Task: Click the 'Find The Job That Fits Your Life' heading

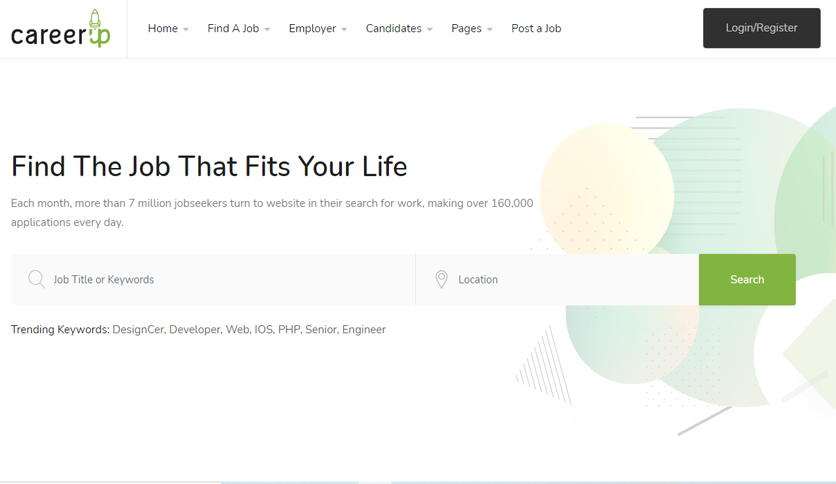Action: click(209, 166)
